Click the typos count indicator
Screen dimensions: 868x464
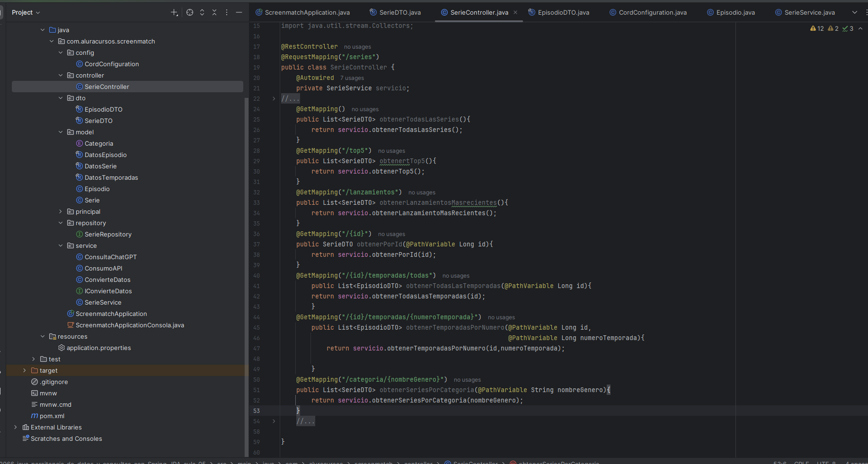(848, 28)
